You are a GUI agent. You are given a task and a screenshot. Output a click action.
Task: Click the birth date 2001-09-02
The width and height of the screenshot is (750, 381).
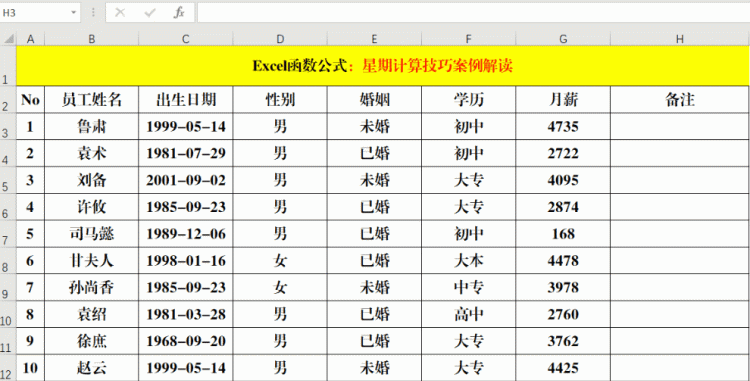click(186, 180)
